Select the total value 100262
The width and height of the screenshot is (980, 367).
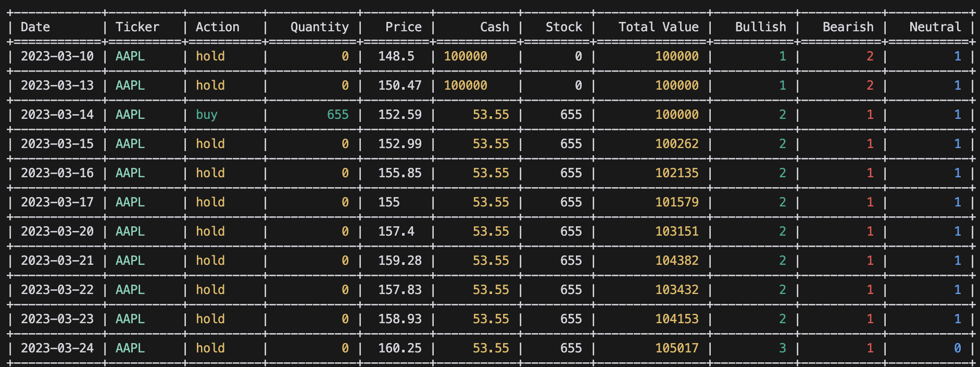pyautogui.click(x=676, y=144)
